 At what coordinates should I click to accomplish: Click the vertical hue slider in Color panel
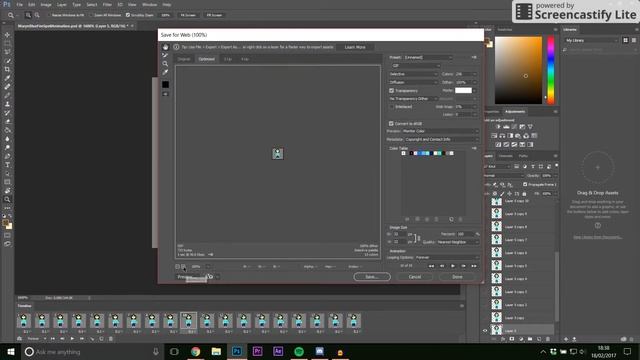tap(551, 70)
